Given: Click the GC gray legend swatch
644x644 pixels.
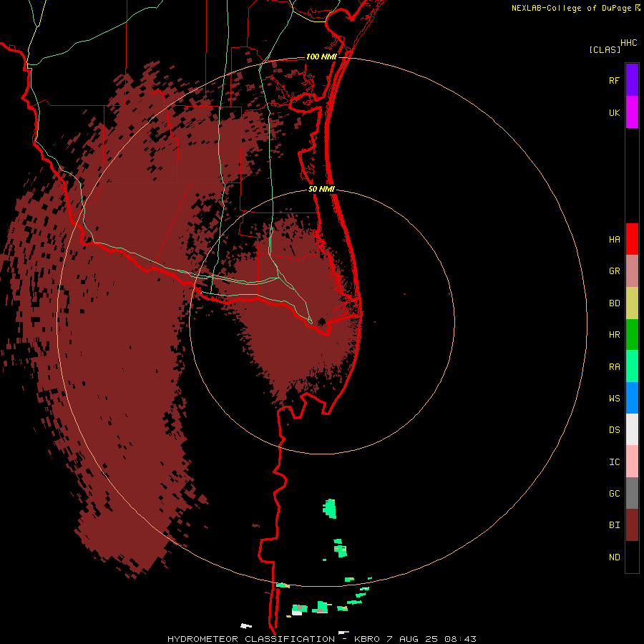Looking at the screenshot, I should point(632,493).
